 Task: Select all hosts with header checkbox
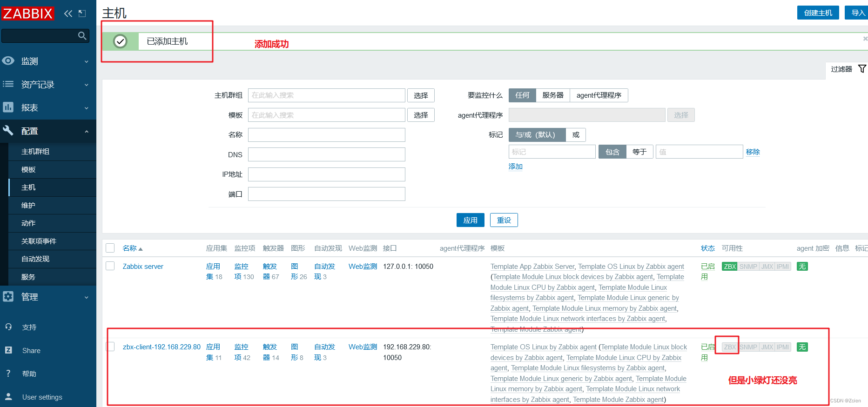coord(110,248)
